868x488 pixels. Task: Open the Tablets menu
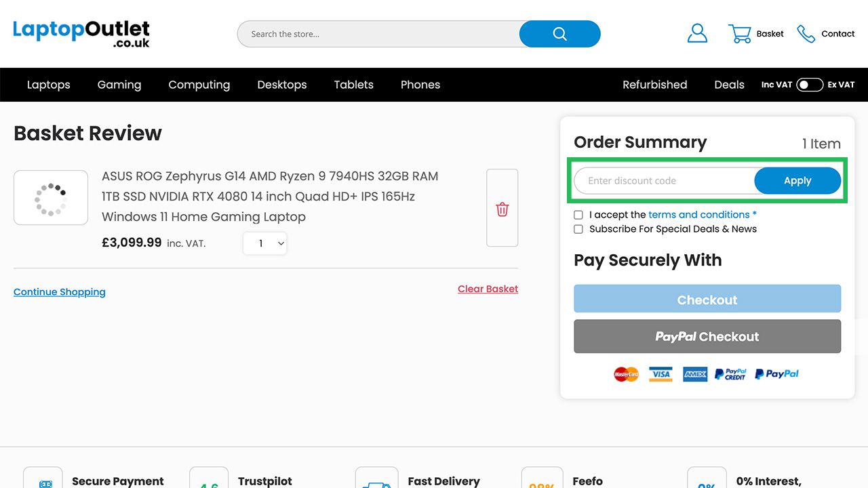point(354,85)
